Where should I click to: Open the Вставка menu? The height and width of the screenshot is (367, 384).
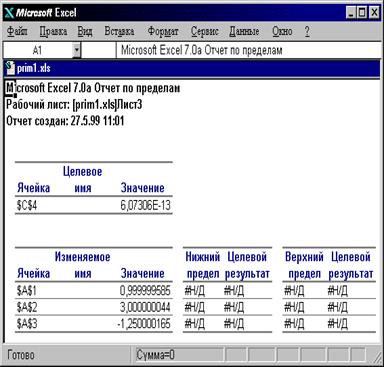click(x=119, y=32)
